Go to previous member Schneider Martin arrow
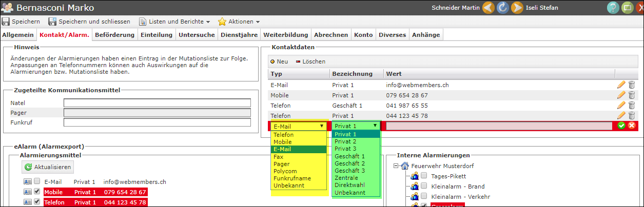644x207 pixels. click(489, 8)
